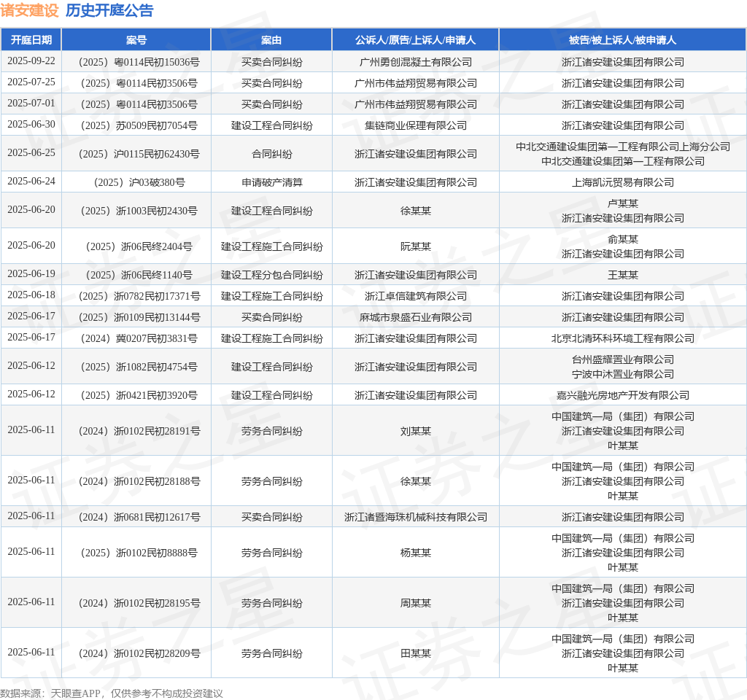The height and width of the screenshot is (700, 747).
Task: Select the 开庭日期 column header
Action: [31, 40]
